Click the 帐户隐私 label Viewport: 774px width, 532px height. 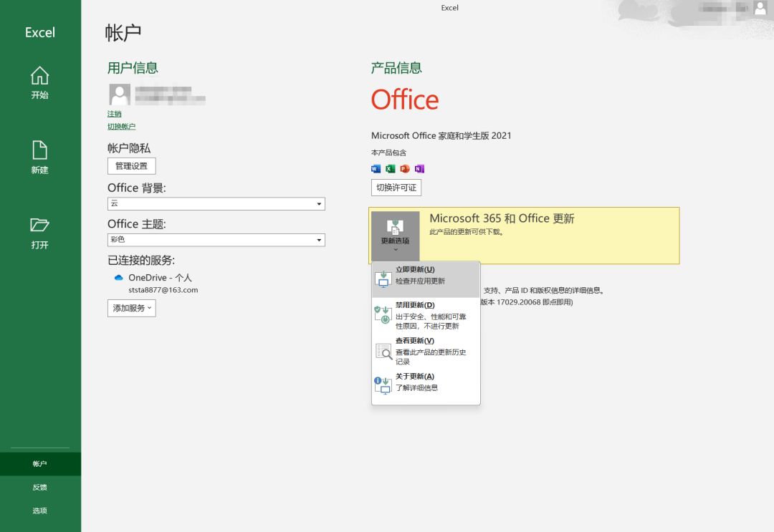pyautogui.click(x=129, y=148)
